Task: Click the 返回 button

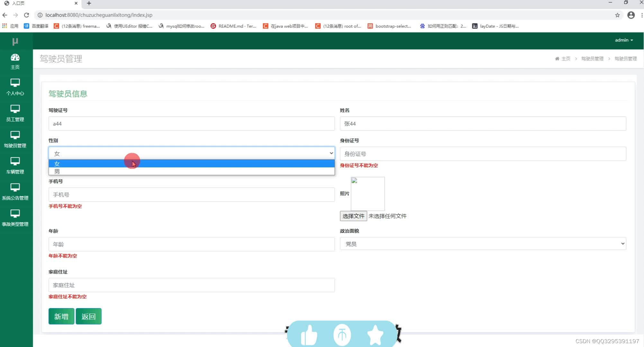Action: (x=89, y=316)
